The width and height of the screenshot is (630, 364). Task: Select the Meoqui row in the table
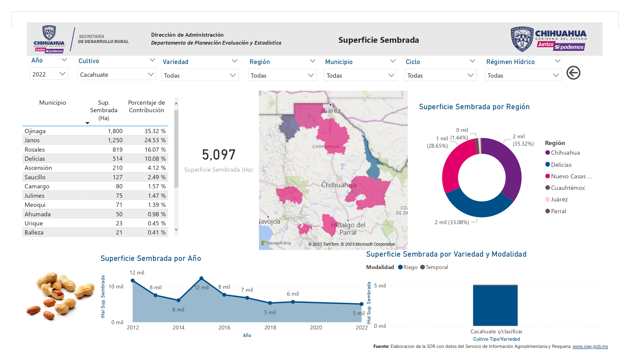95,205
